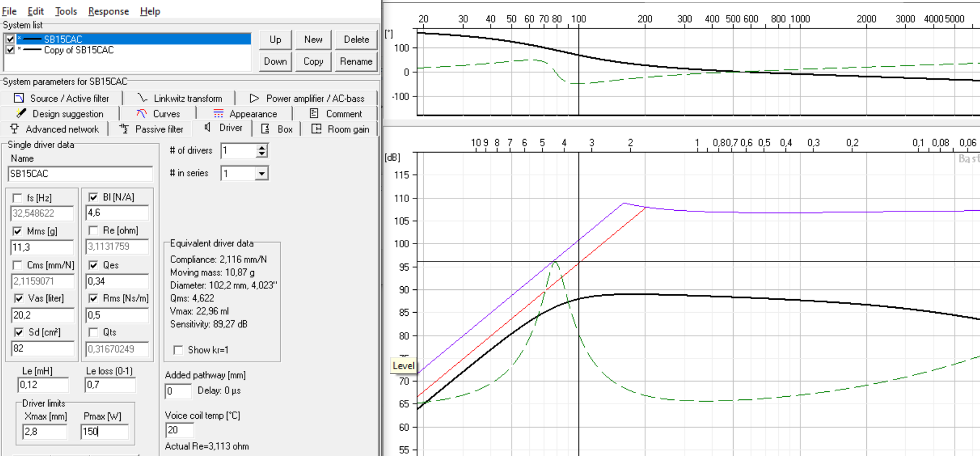Open the # in series dropdown
This screenshot has width=980, height=456.
pos(261,174)
